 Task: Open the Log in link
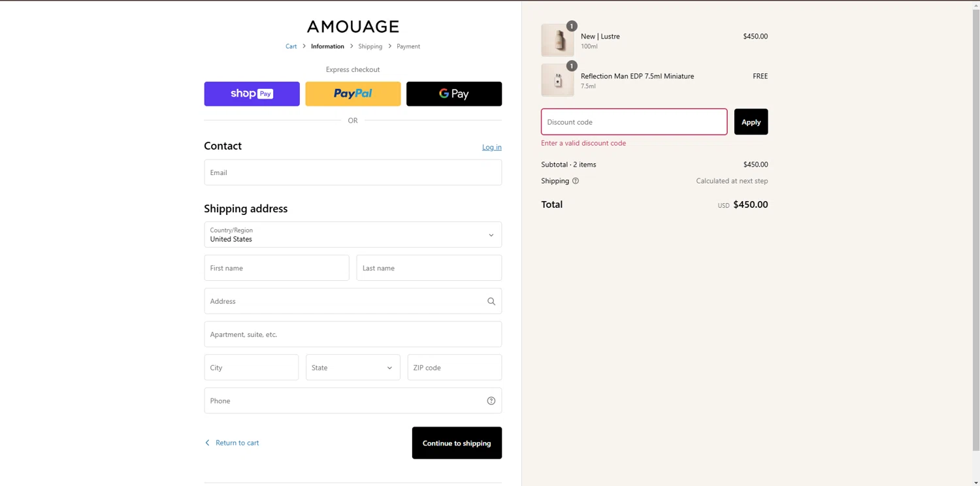tap(492, 147)
